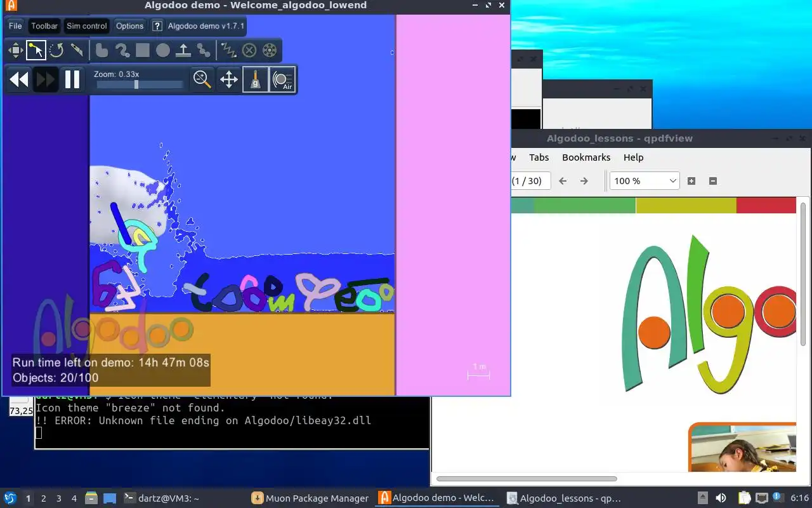Click the show desktop taskbar icon
Screen dimensions: 812x508
(x=110, y=498)
